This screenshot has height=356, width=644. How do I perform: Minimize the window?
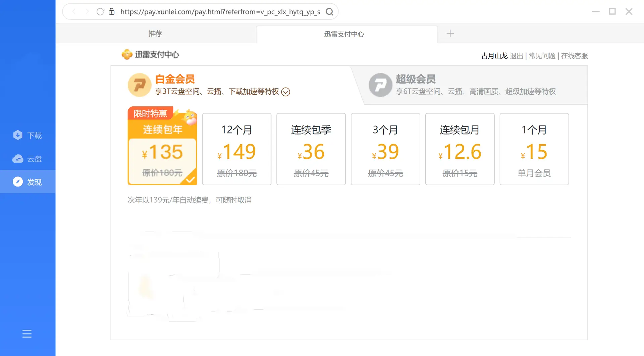click(x=596, y=12)
